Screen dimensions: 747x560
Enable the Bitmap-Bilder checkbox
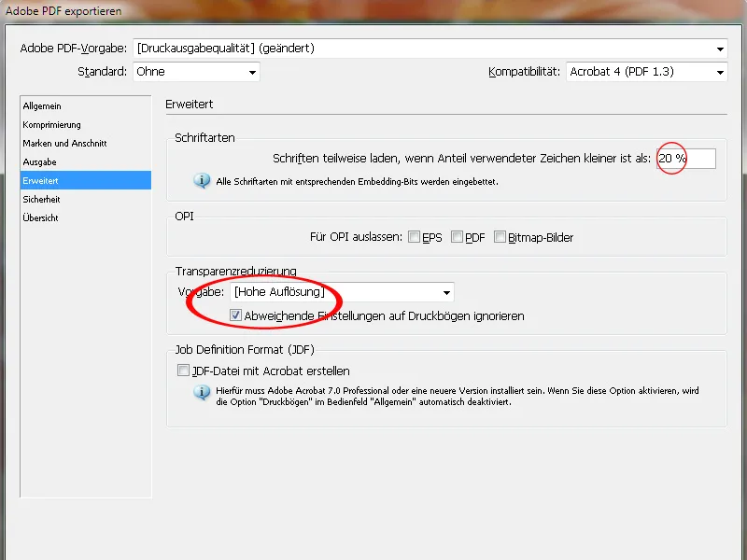500,237
